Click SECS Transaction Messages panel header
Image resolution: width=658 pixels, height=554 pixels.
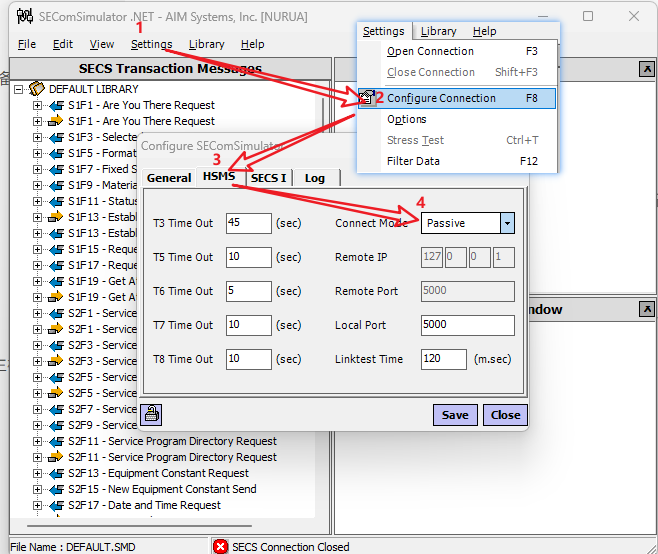pyautogui.click(x=170, y=68)
